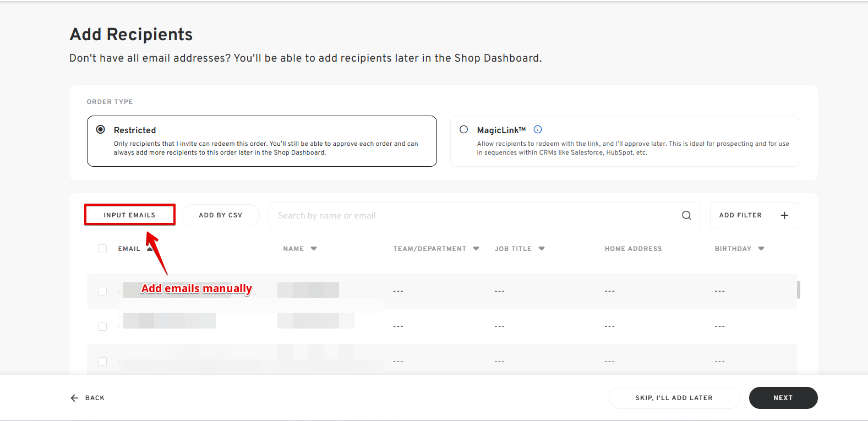The height and width of the screenshot is (421, 868).
Task: Click the Input Emails button
Action: pyautogui.click(x=130, y=215)
